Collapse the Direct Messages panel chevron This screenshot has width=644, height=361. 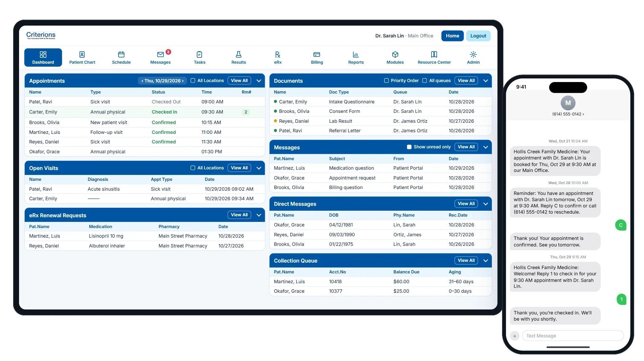(x=486, y=204)
